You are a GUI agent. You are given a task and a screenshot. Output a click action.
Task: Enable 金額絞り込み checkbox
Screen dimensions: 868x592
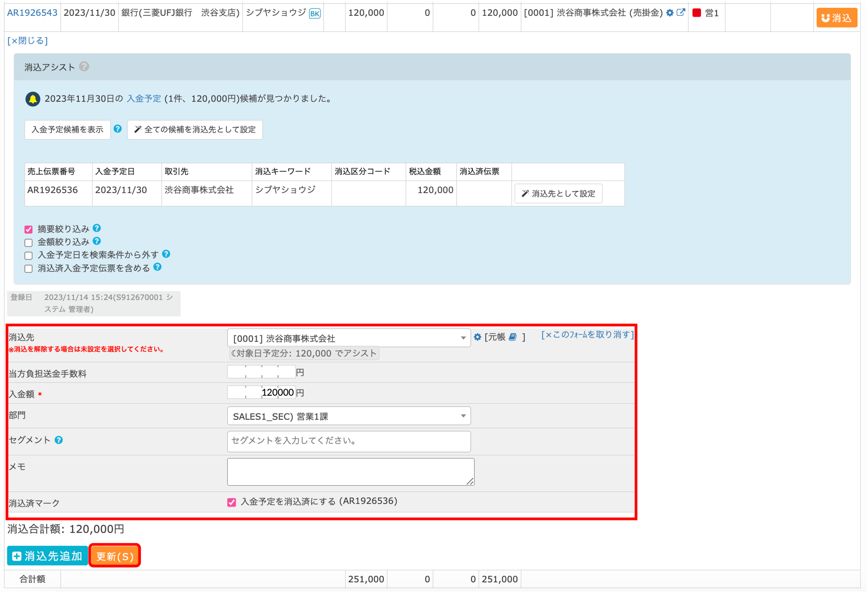point(29,243)
